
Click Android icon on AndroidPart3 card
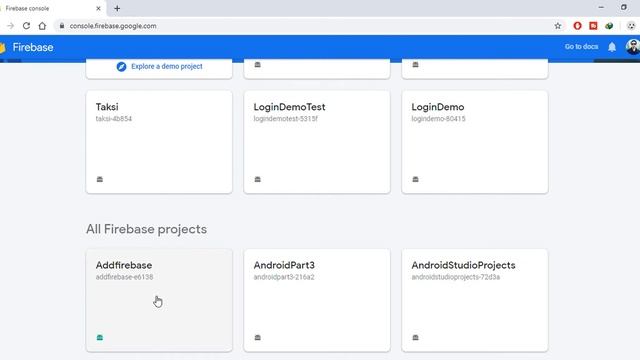point(258,338)
